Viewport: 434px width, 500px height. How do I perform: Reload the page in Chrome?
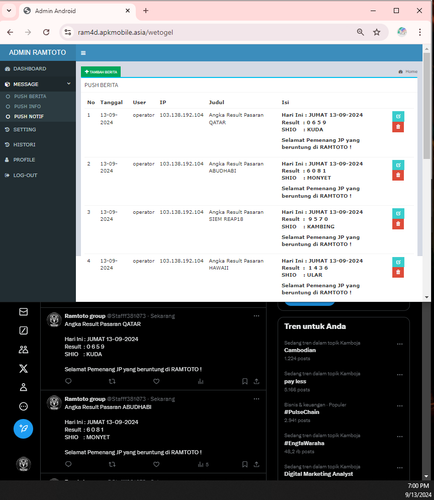(x=46, y=32)
